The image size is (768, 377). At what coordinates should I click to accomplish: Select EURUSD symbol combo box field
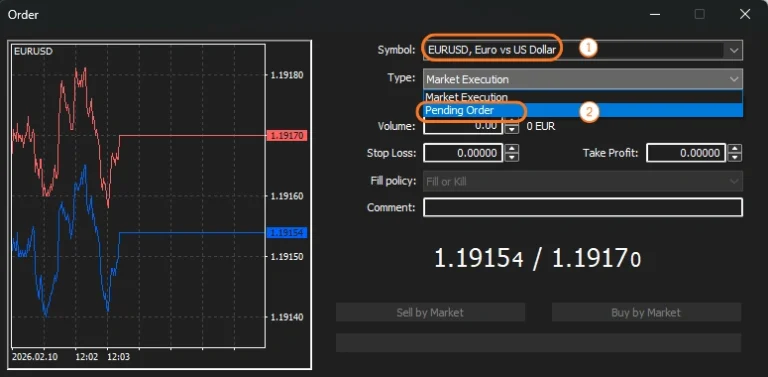[x=583, y=50]
